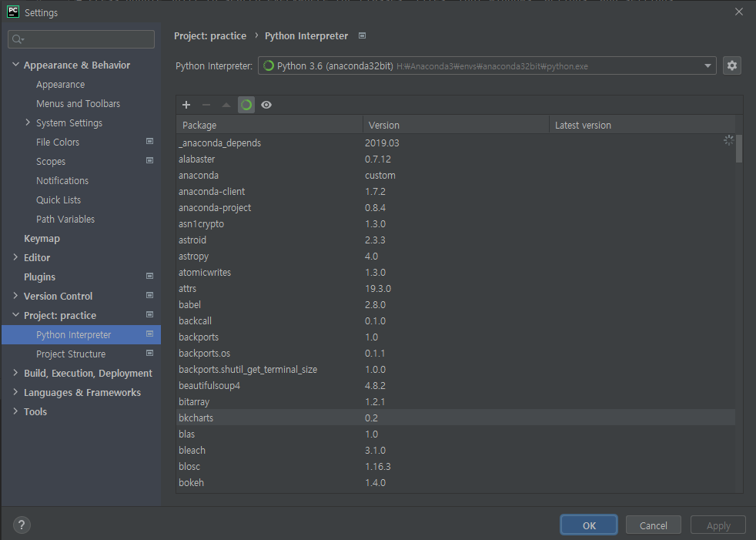Click the install package plus icon
756x540 pixels.
coord(186,105)
